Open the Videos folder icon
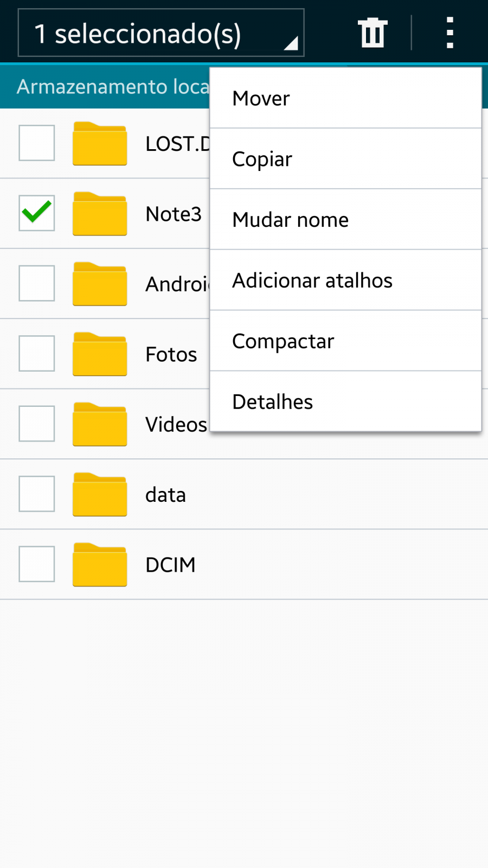 [100, 424]
